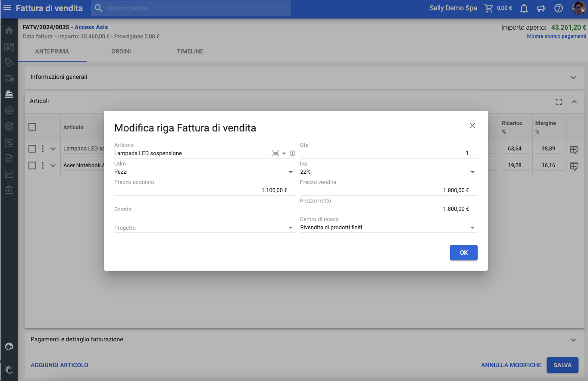
Task: Expand Articoli section to fullscreen
Action: (559, 102)
